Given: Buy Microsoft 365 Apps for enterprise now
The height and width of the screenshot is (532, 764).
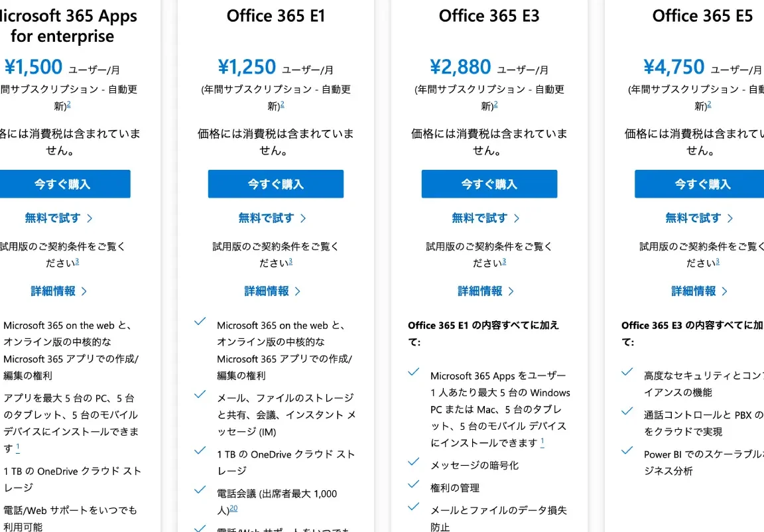Looking at the screenshot, I should (62, 184).
